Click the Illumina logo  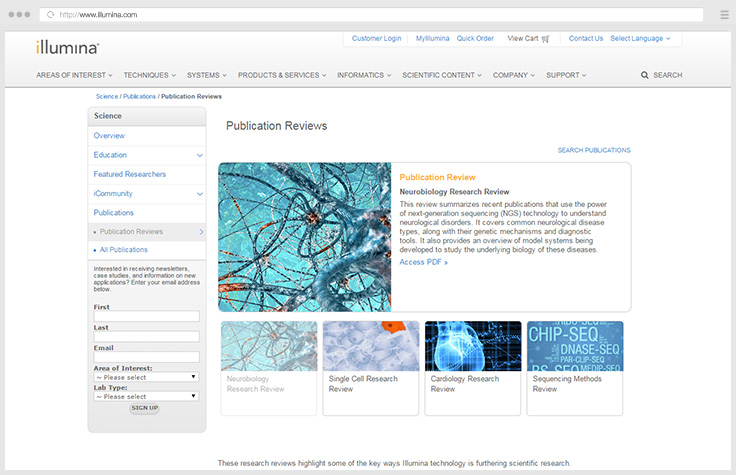tap(67, 46)
